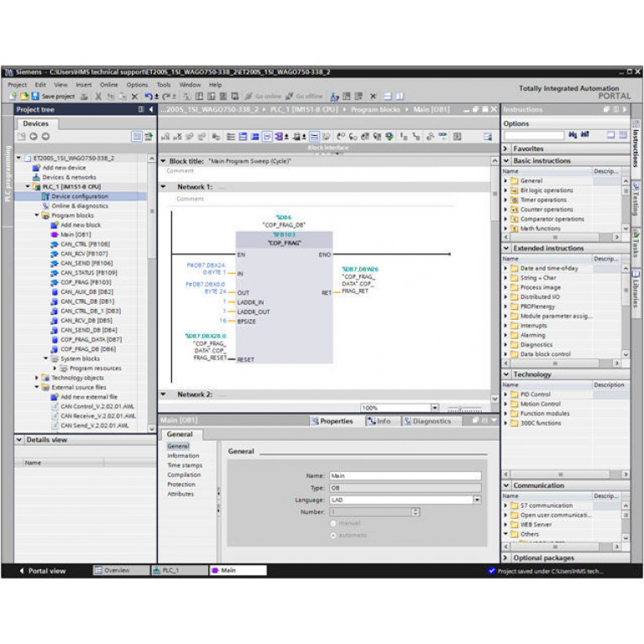The width and height of the screenshot is (644, 644).
Task: Click the Save project toolbar icon
Action: [x=34, y=97]
